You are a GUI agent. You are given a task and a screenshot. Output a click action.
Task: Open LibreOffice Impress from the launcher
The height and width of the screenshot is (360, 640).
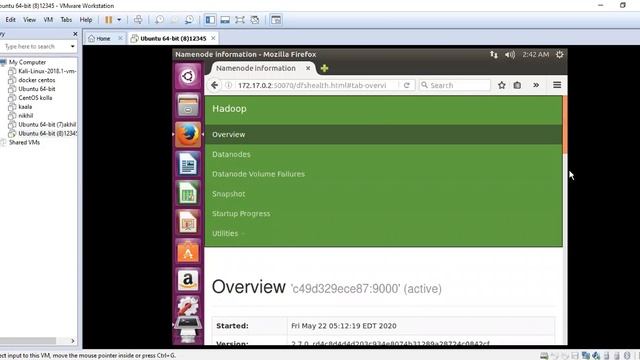188,222
